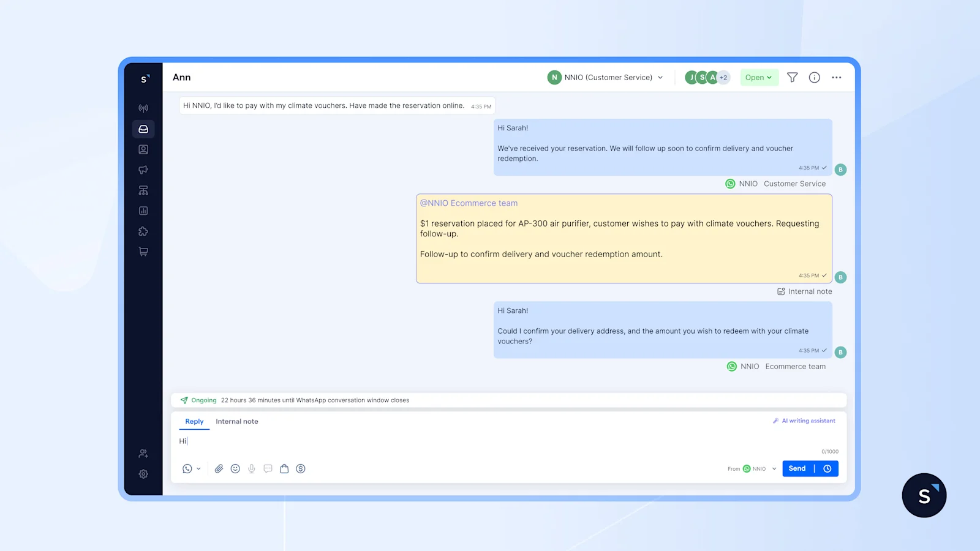Click the microphone voice message icon
The image size is (980, 551).
coord(252,468)
